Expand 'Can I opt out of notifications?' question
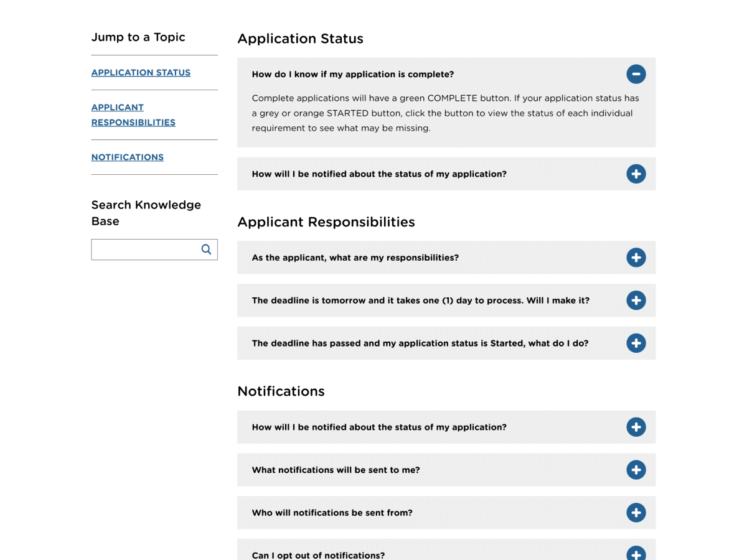The height and width of the screenshot is (560, 747). coord(318,555)
